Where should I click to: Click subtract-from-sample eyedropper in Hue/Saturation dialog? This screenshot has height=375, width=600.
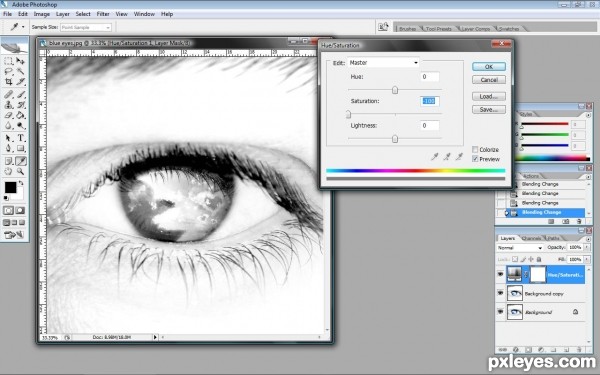tap(459, 156)
